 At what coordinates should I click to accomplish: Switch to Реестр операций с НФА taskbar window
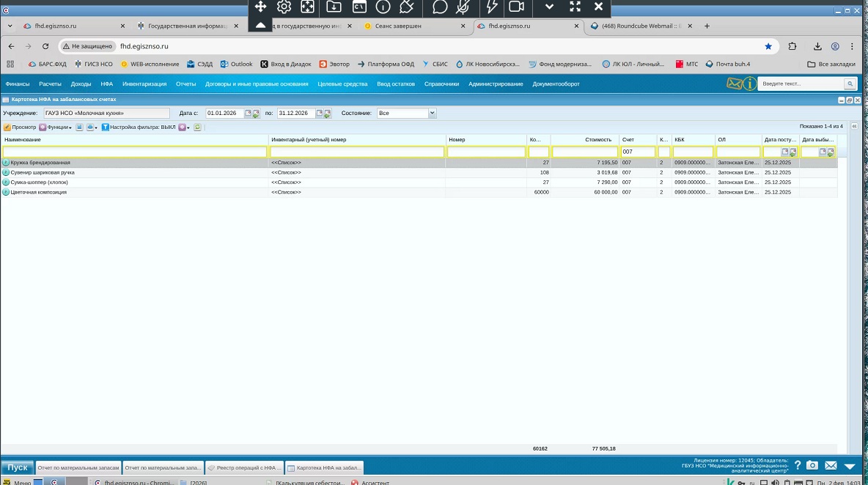(244, 468)
